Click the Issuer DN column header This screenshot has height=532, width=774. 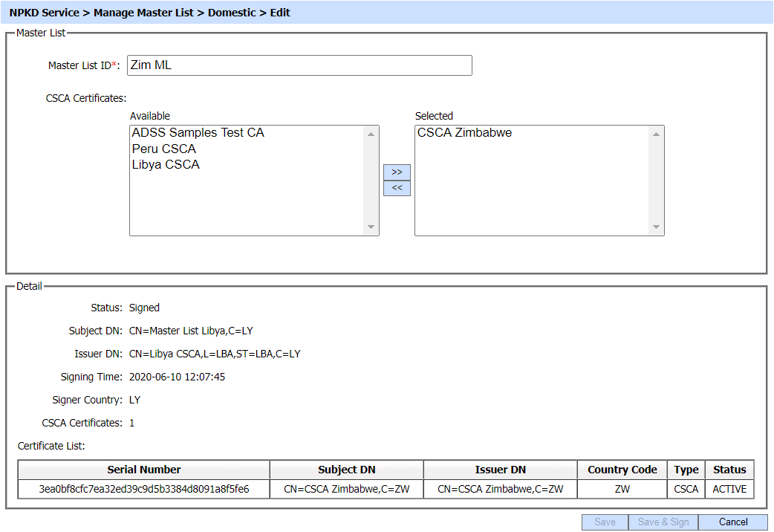pos(500,470)
